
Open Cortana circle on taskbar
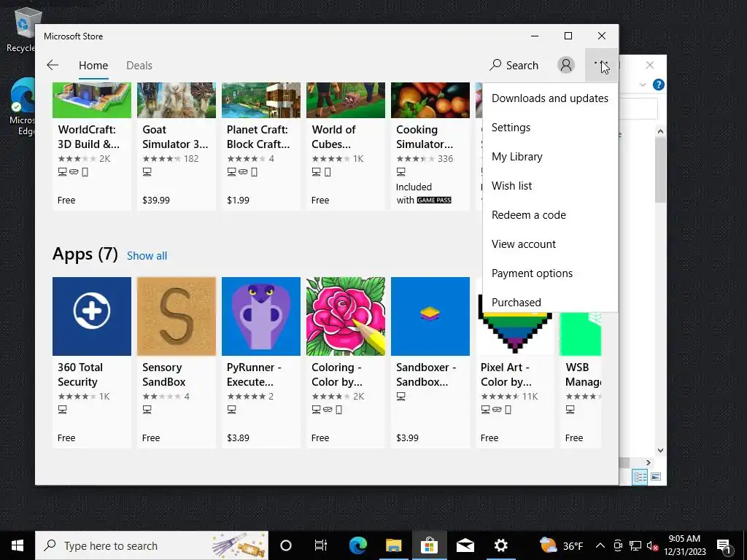pyautogui.click(x=286, y=545)
